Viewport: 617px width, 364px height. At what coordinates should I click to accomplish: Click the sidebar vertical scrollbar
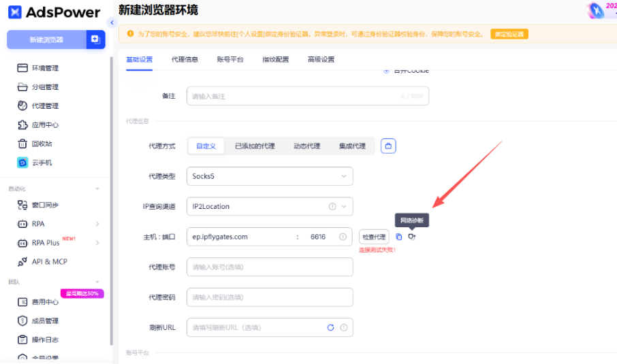pyautogui.click(x=112, y=201)
